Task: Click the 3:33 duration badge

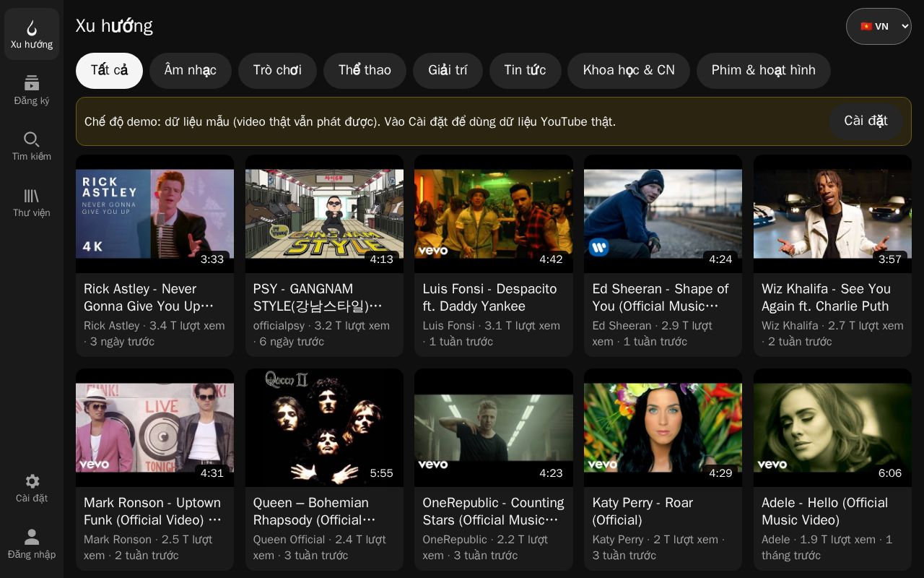Action: 212,259
